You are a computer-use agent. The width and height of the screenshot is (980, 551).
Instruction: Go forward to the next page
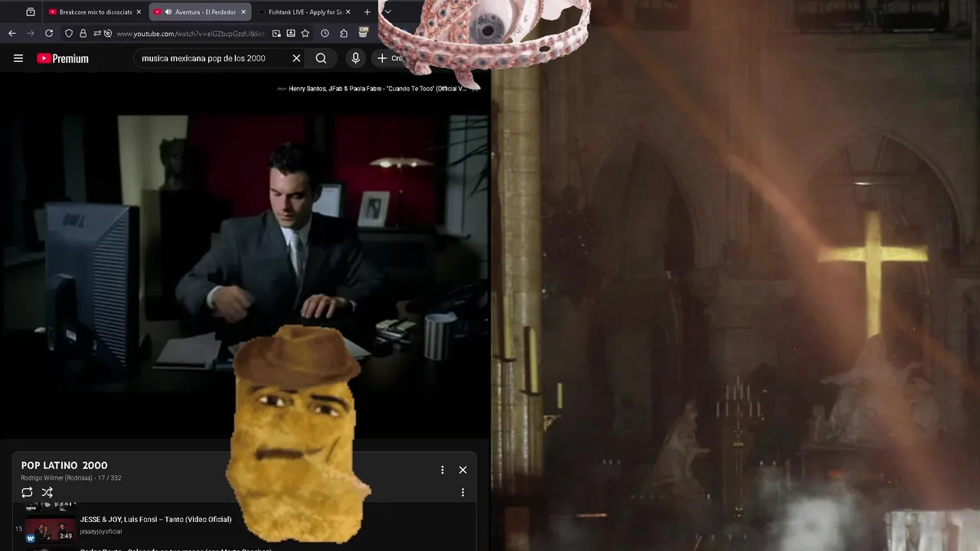[31, 34]
